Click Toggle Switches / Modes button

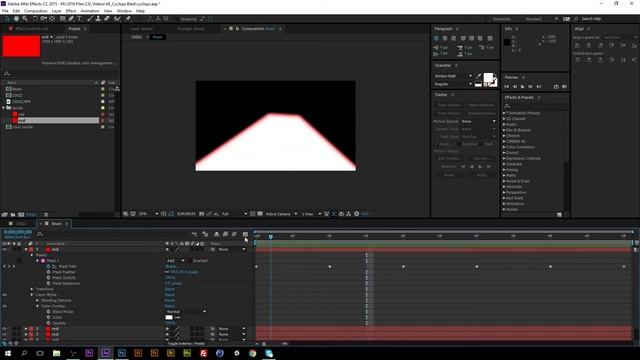click(x=186, y=344)
